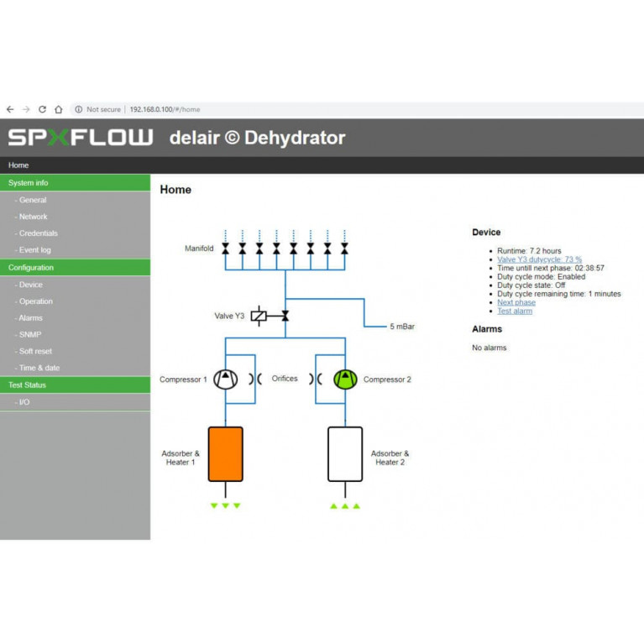Click the first manifold valve symbol
Image resolution: width=644 pixels, height=644 pixels.
225,249
